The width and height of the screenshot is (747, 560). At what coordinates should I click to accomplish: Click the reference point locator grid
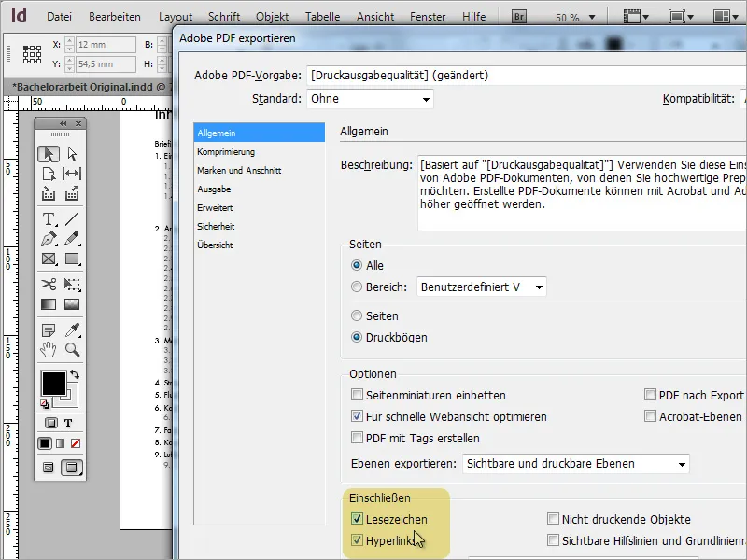coord(32,54)
